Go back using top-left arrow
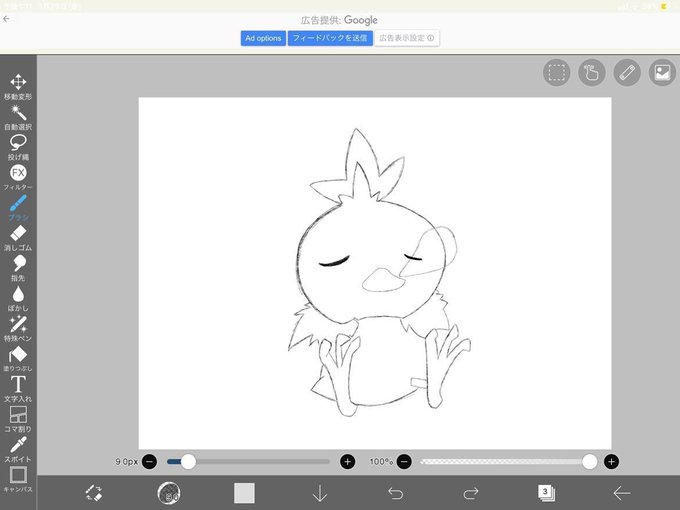The height and width of the screenshot is (510, 680). tap(6, 19)
